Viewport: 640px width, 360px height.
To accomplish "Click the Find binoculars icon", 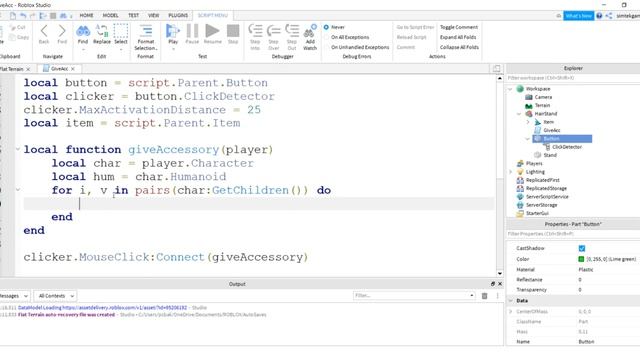I will [x=83, y=31].
